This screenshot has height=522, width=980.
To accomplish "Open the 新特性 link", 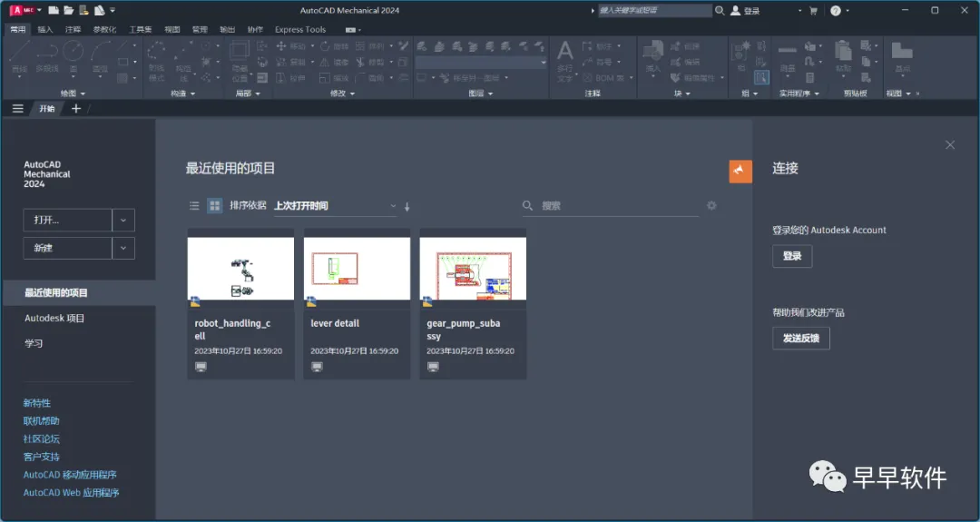I will [37, 403].
